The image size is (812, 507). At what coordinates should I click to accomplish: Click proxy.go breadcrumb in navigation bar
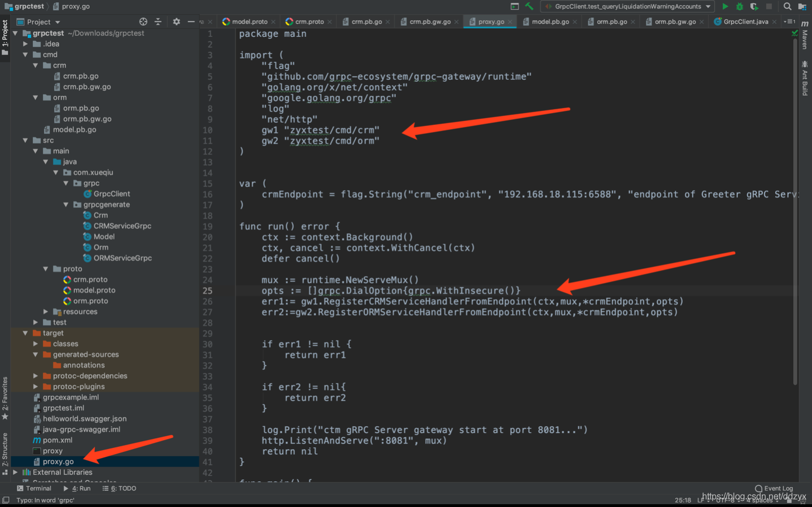pos(71,7)
